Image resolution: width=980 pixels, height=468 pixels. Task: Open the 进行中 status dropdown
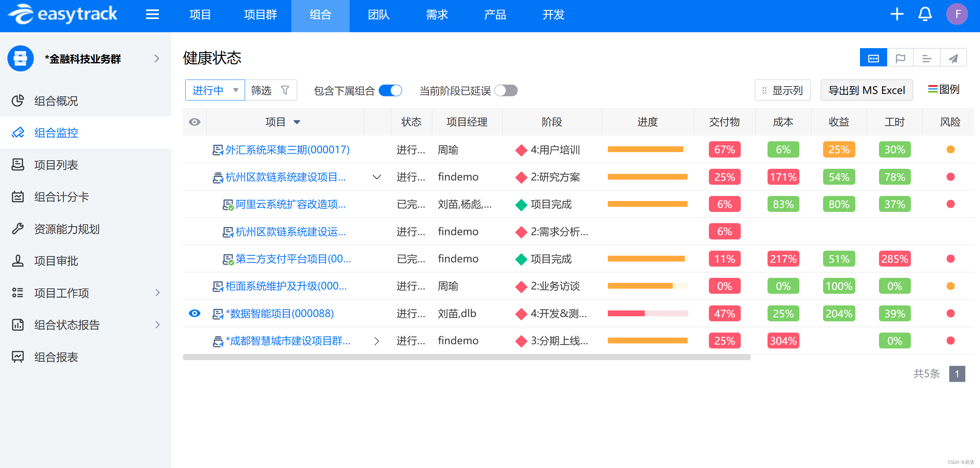(x=215, y=90)
